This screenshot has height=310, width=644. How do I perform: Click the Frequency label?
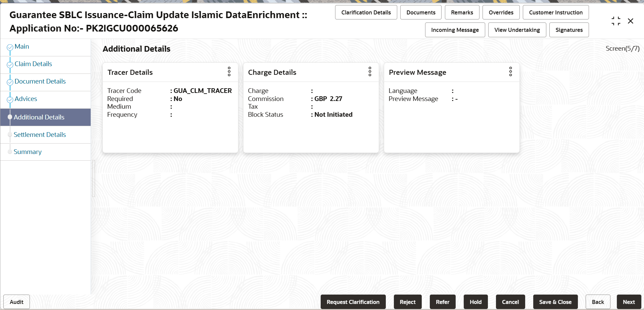122,115
